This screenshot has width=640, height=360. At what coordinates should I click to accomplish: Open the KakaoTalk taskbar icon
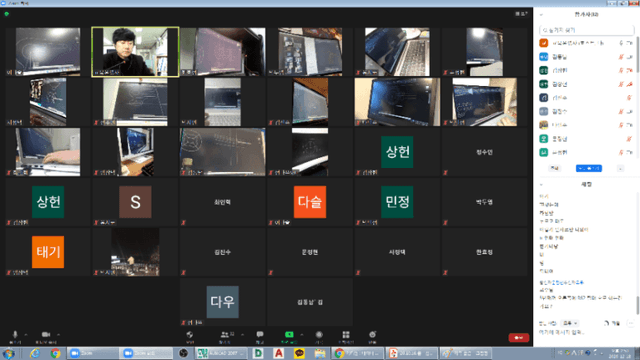[x=299, y=353]
